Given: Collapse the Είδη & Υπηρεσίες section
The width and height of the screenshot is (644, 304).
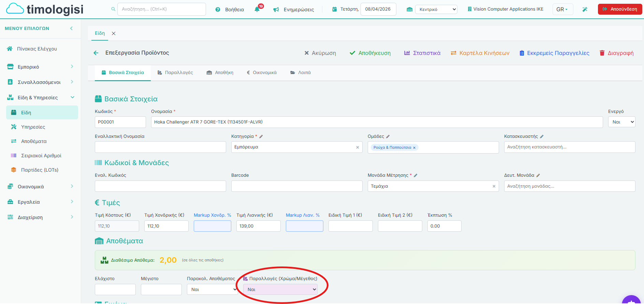Looking at the screenshot, I should 41,98.
